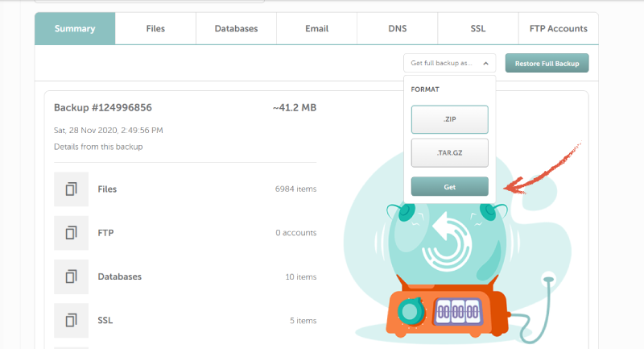The width and height of the screenshot is (644, 349).
Task: Click the FORMAT label in the dropdown
Action: [x=425, y=89]
